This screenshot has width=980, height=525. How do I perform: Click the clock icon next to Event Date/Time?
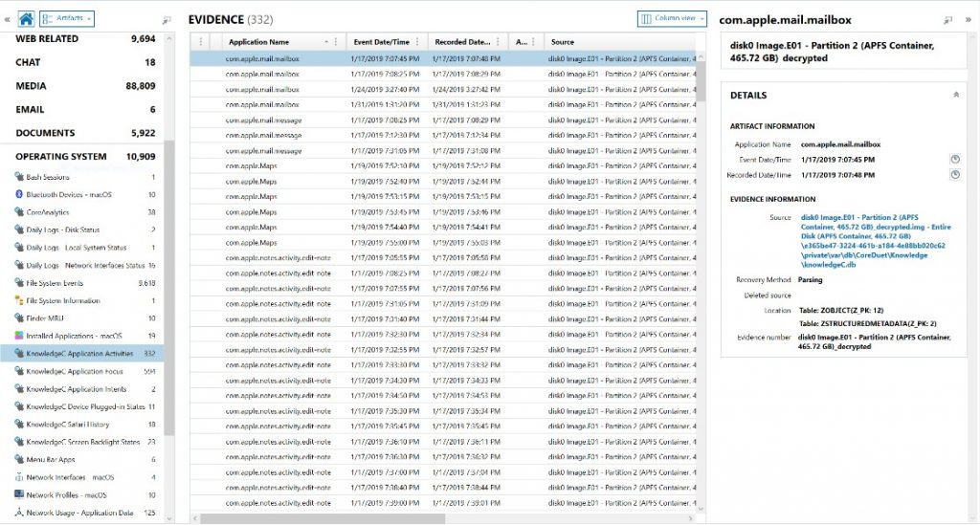tap(955, 159)
